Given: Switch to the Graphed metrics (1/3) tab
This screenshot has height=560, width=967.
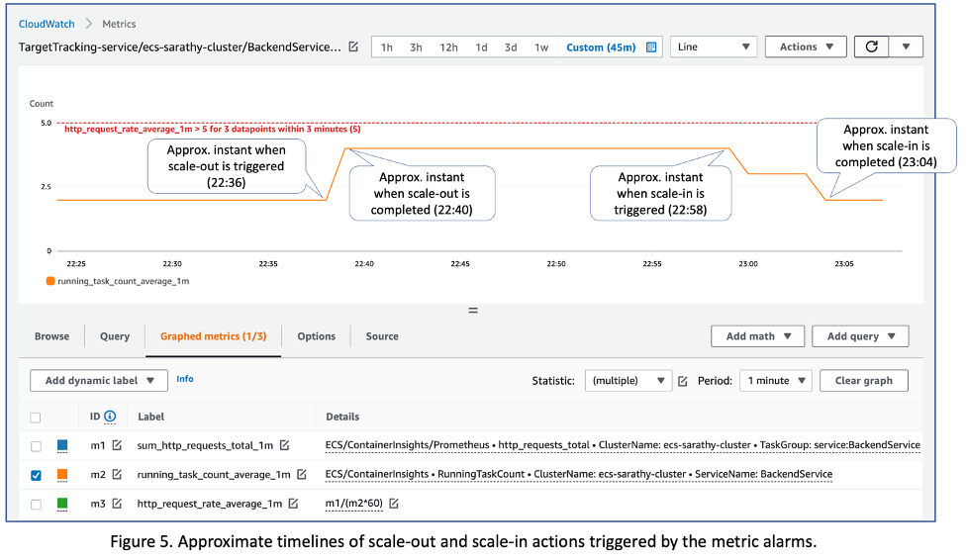Looking at the screenshot, I should coord(214,336).
